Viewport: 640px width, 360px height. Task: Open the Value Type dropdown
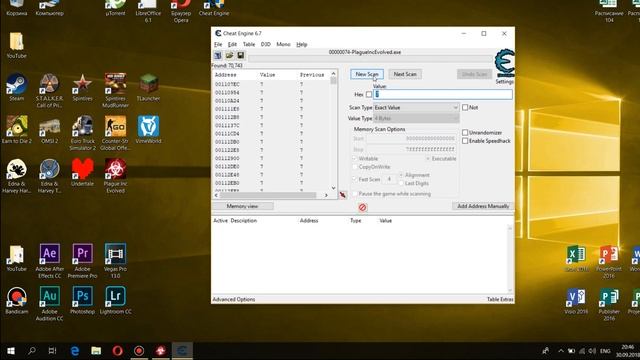pos(416,118)
